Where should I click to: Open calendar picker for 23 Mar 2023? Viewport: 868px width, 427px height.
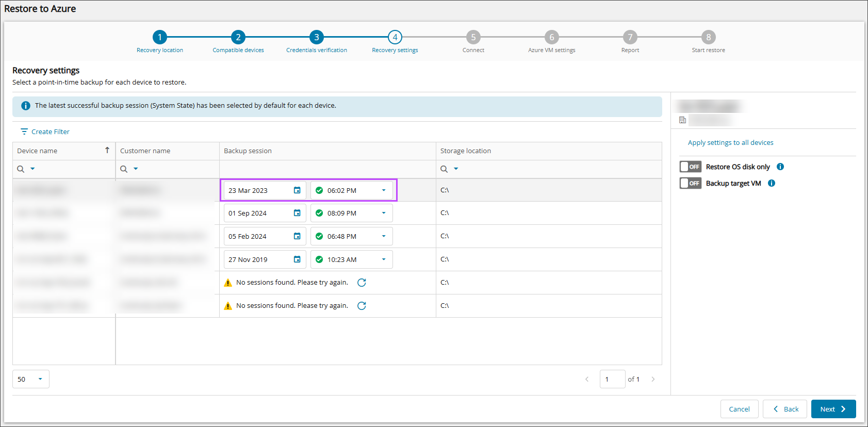[x=297, y=190]
